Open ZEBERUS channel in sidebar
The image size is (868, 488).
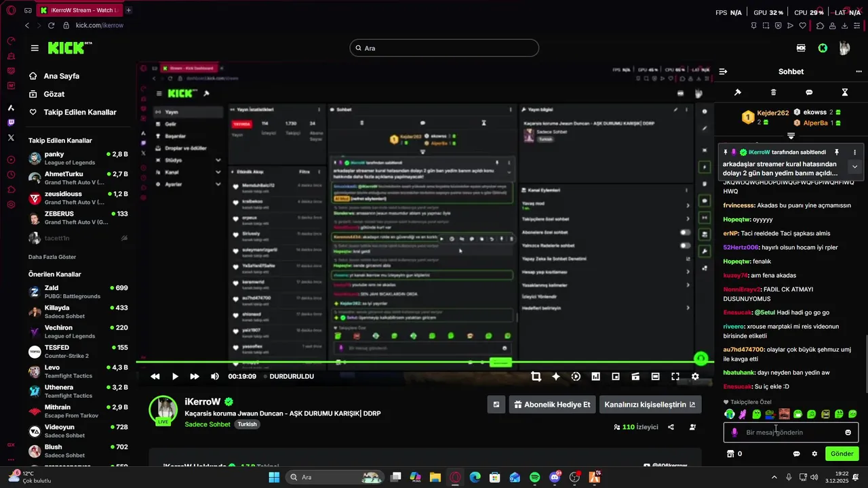pyautogui.click(x=78, y=218)
